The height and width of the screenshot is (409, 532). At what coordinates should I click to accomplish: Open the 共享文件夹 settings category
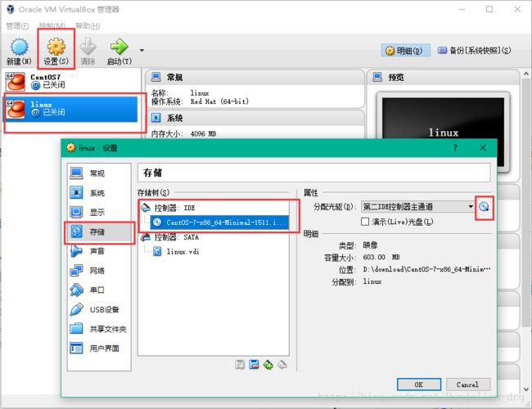(99, 329)
